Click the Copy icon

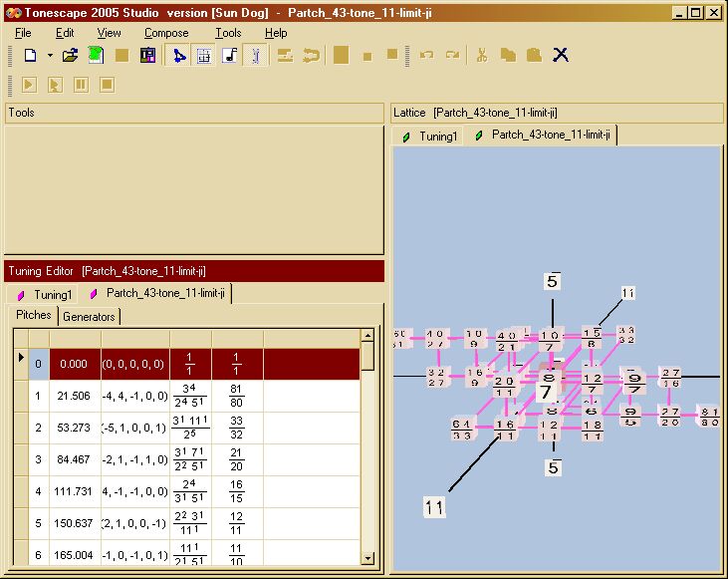pyautogui.click(x=508, y=55)
